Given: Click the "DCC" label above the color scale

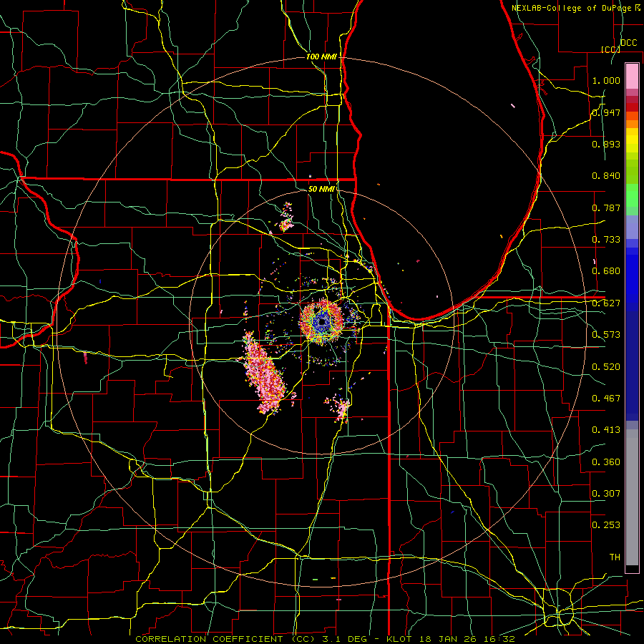Looking at the screenshot, I should [629, 43].
